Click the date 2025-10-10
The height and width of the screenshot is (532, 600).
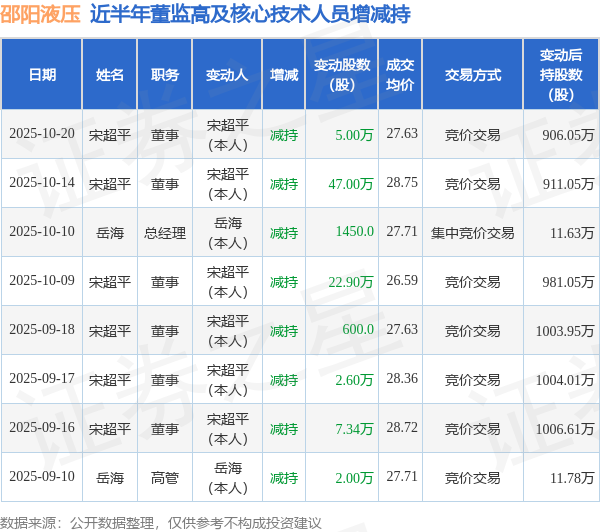(42, 232)
